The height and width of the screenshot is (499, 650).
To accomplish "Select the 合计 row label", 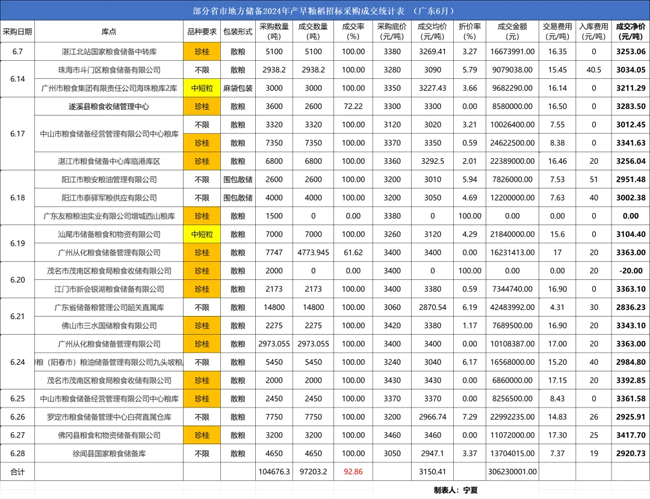I will (17, 468).
